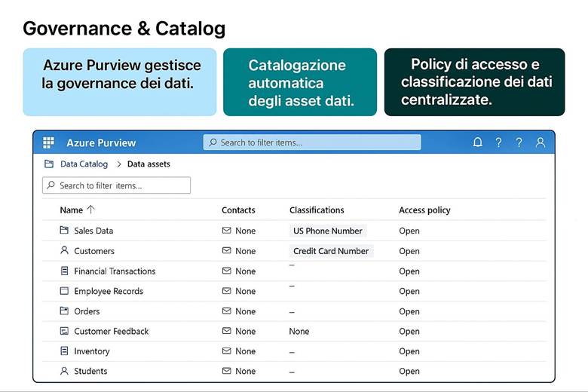The width and height of the screenshot is (588, 392).
Task: Sort by the Name column arrow
Action: 91,210
